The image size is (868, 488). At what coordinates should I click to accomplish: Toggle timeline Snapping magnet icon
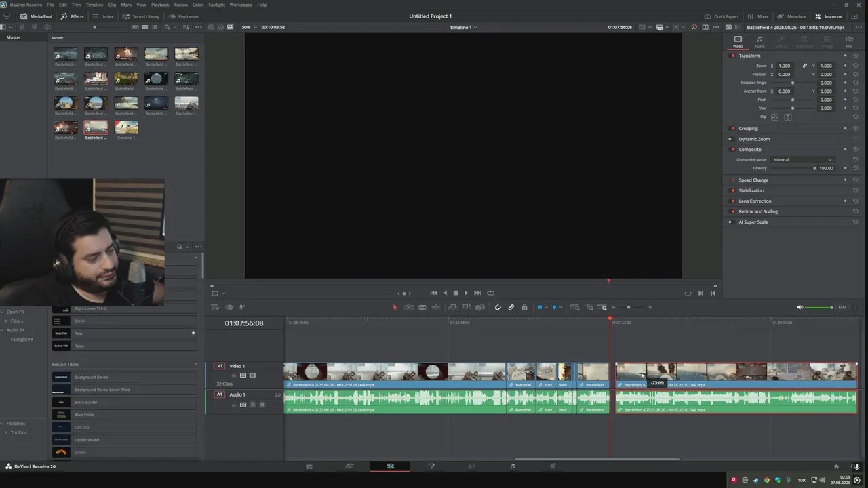[498, 307]
